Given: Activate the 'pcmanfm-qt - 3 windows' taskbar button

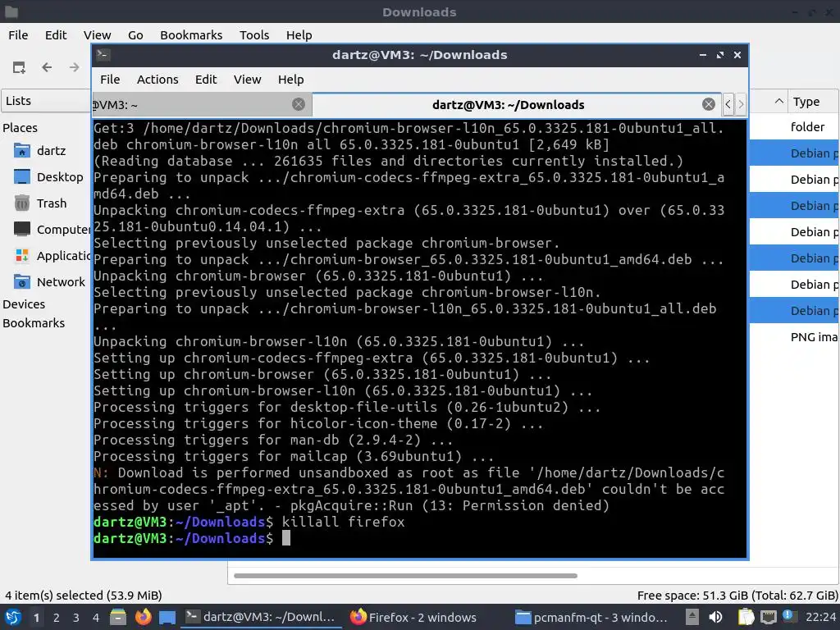Looking at the screenshot, I should pos(591,617).
